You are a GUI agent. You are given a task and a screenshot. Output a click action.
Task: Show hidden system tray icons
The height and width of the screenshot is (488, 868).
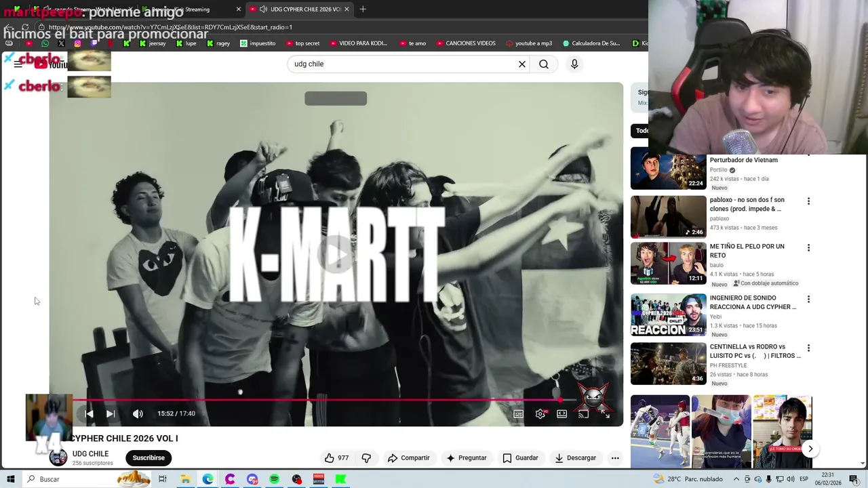[736, 479]
